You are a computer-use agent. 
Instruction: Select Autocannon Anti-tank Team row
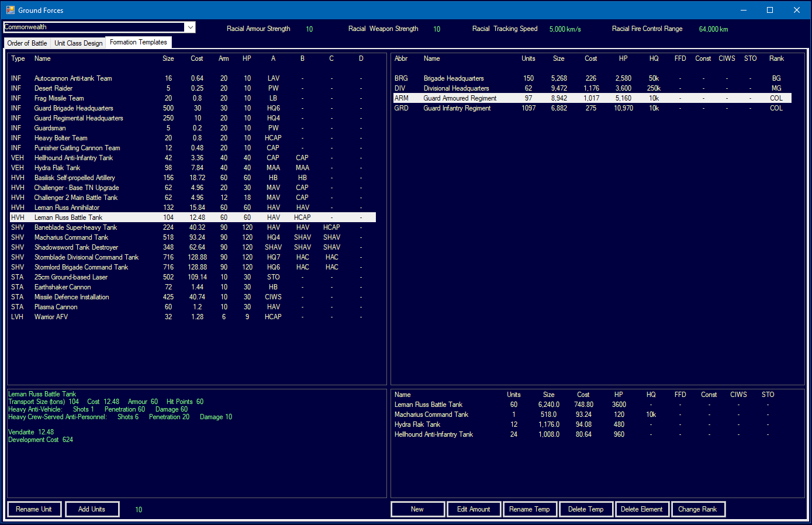tap(193, 78)
